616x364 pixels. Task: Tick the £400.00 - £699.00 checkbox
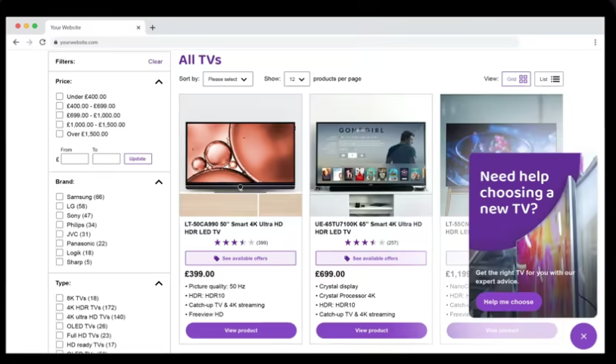59,106
